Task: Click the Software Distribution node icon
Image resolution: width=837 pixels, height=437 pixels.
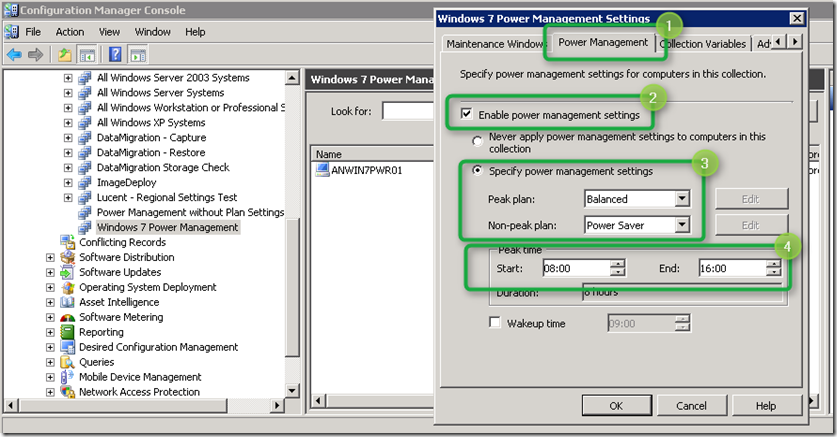Action: [68, 257]
